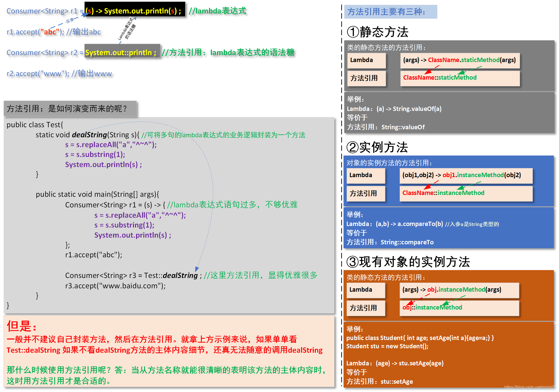Click the 'ClassName::instanceMethod' box
The height and width of the screenshot is (392, 559).
(x=466, y=193)
